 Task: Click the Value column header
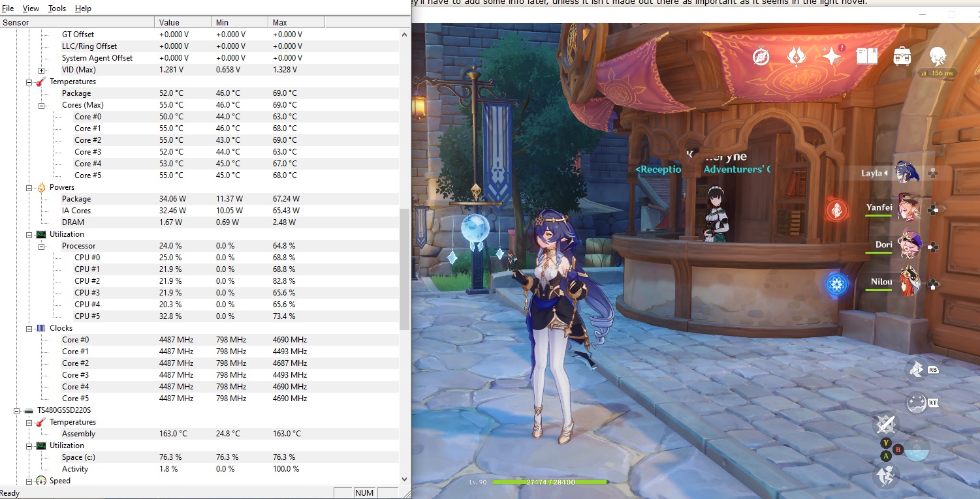tap(183, 22)
